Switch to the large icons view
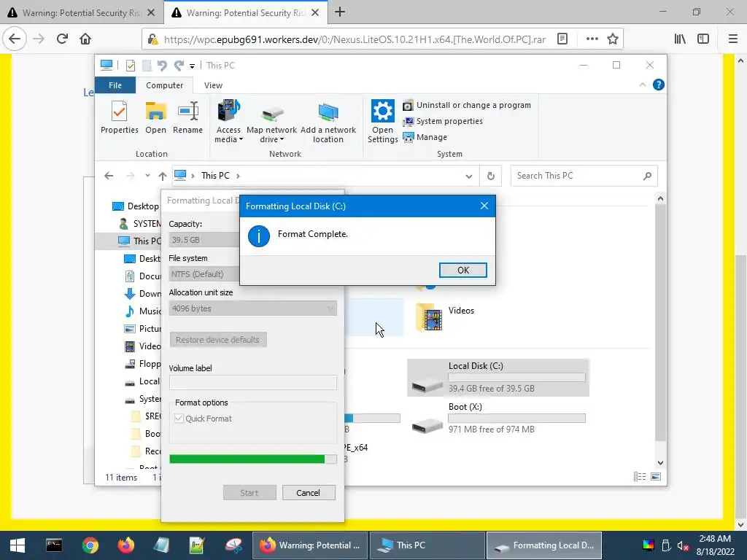Viewport: 747px width, 560px height. click(x=656, y=477)
